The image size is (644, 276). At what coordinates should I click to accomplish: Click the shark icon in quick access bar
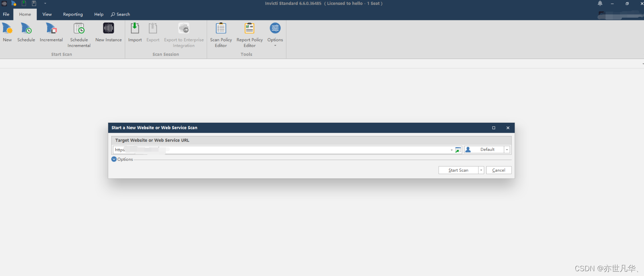[x=14, y=3]
